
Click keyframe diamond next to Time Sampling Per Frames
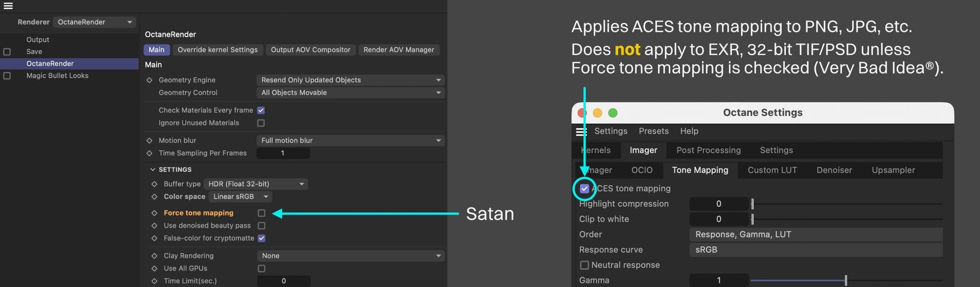(149, 153)
